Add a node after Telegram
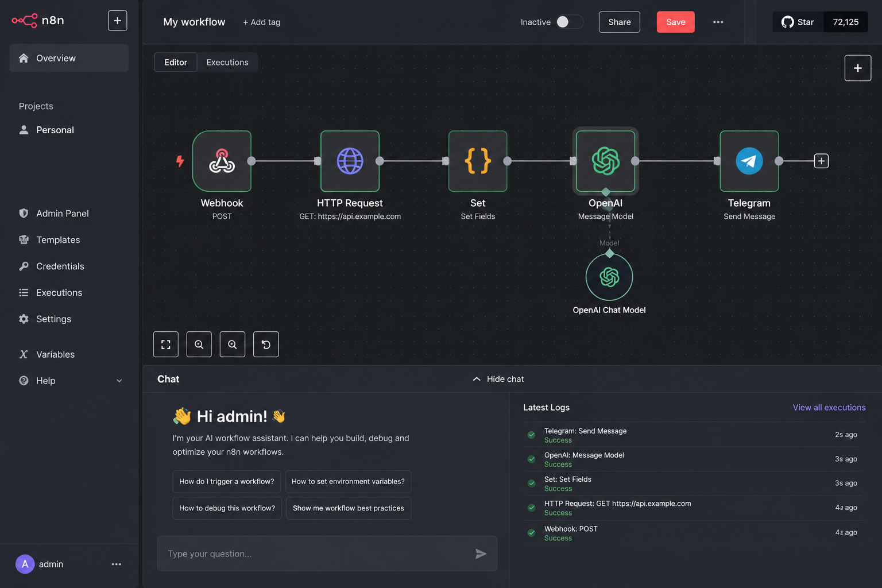This screenshot has height=588, width=882. pos(821,161)
